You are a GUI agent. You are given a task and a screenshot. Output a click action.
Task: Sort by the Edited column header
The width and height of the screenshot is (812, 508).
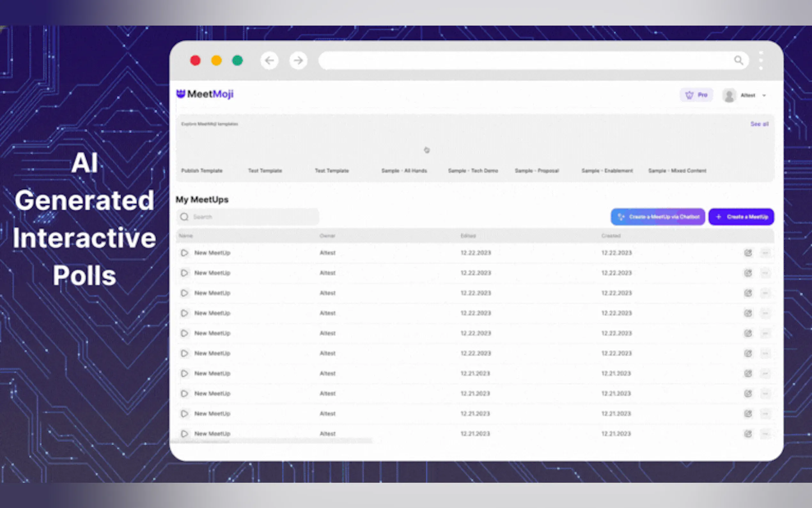468,236
